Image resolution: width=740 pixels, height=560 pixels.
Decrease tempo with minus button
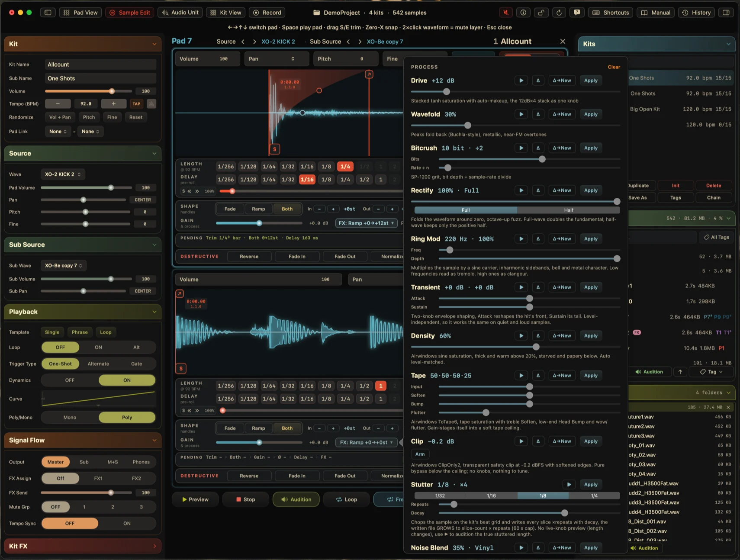point(58,104)
